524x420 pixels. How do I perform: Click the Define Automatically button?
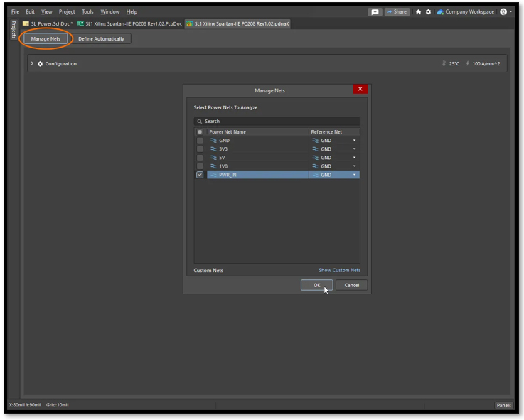[101, 39]
